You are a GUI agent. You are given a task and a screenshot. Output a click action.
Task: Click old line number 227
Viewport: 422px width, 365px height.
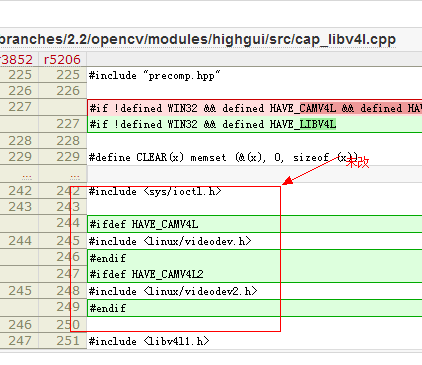(x=20, y=107)
